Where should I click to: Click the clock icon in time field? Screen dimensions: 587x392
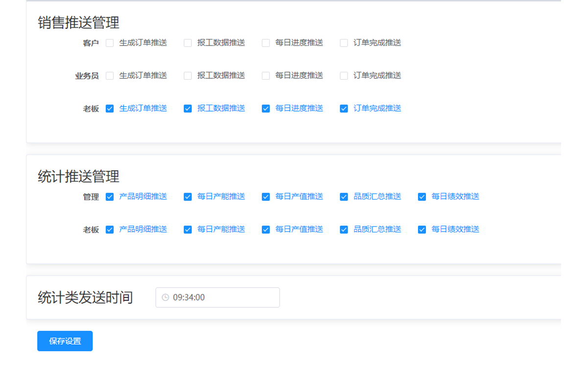coord(165,298)
